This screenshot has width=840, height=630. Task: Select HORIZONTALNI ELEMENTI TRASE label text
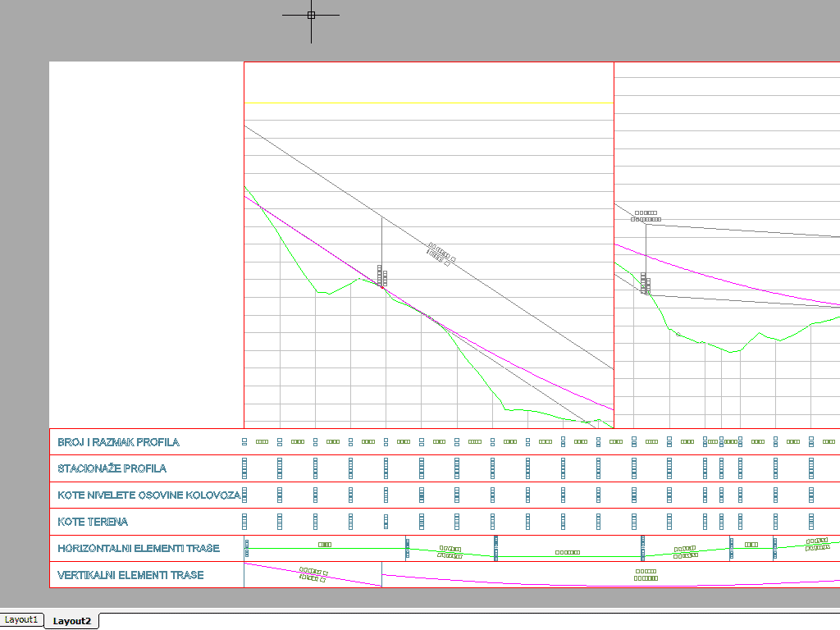coord(138,548)
